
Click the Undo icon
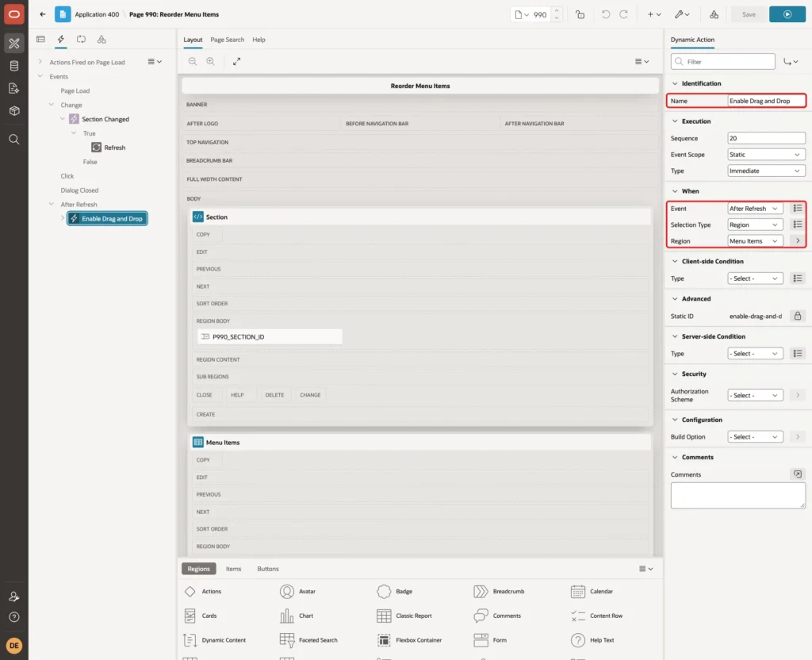click(x=605, y=14)
